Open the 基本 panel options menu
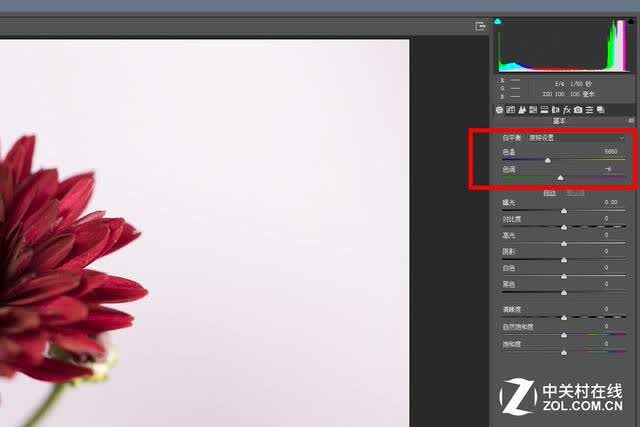The image size is (640, 427). pyautogui.click(x=631, y=120)
